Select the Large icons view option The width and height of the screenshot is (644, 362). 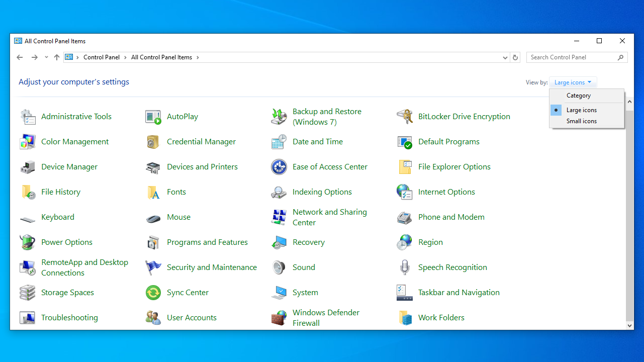pos(581,110)
